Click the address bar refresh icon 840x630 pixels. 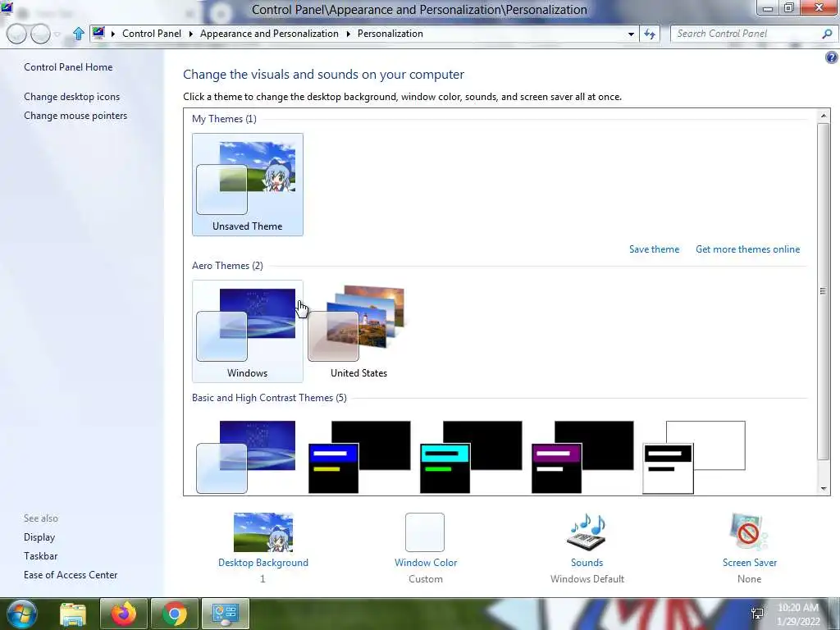coord(650,34)
